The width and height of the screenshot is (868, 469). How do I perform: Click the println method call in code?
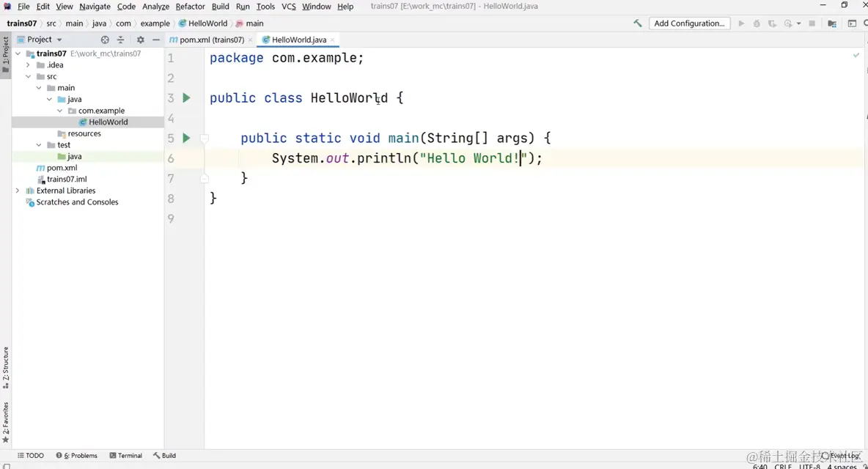tap(384, 158)
